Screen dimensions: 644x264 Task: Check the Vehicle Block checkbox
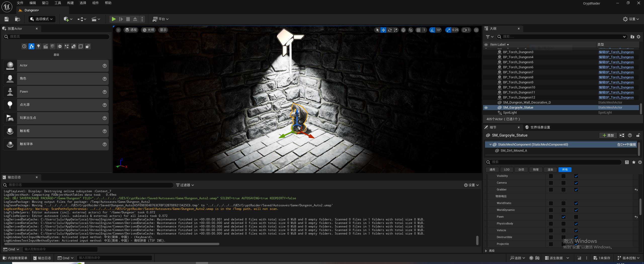(x=576, y=230)
